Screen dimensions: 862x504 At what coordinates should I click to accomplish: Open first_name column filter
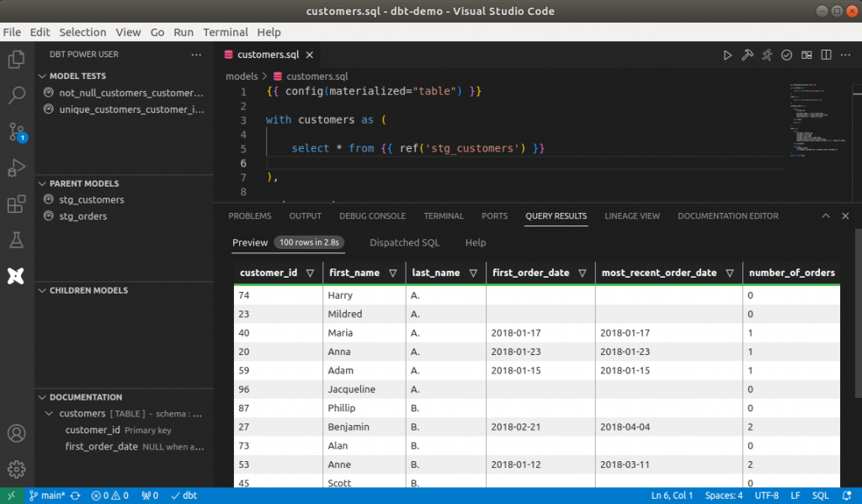coord(393,273)
